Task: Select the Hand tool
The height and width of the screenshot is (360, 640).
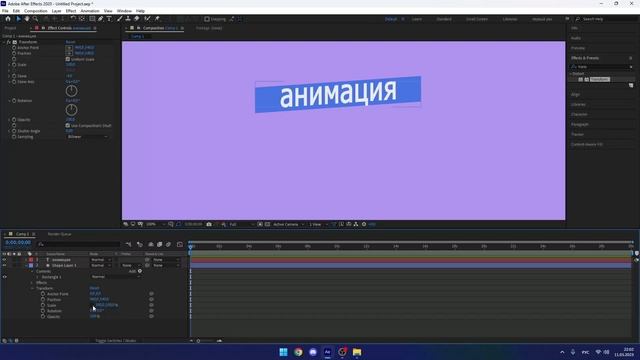Action: (27, 19)
